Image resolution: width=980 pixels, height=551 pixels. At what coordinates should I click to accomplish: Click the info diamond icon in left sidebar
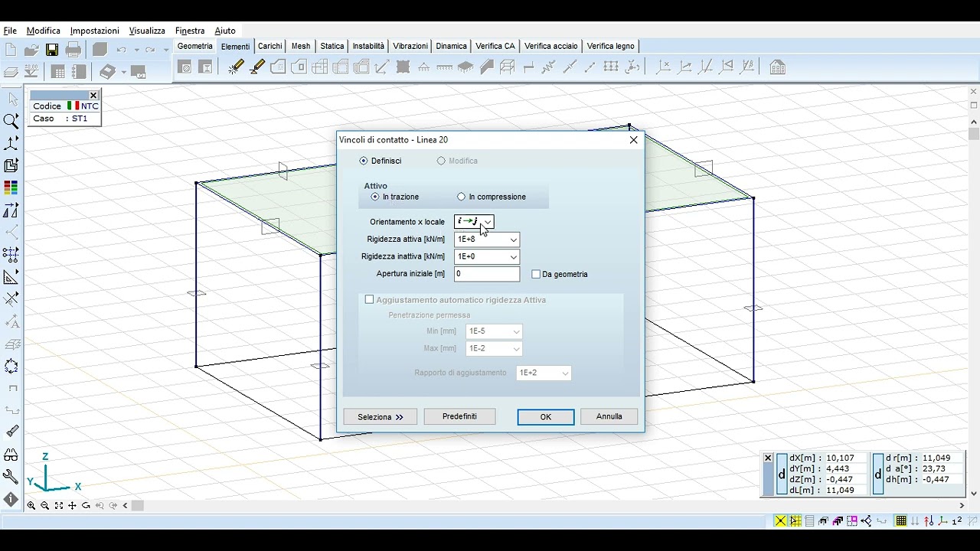(x=11, y=499)
